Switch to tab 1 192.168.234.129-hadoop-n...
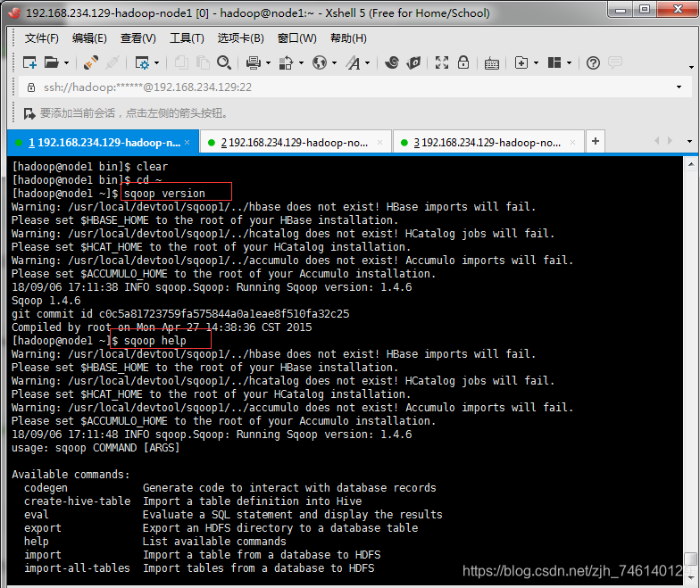This screenshot has height=588, width=700. point(104,143)
